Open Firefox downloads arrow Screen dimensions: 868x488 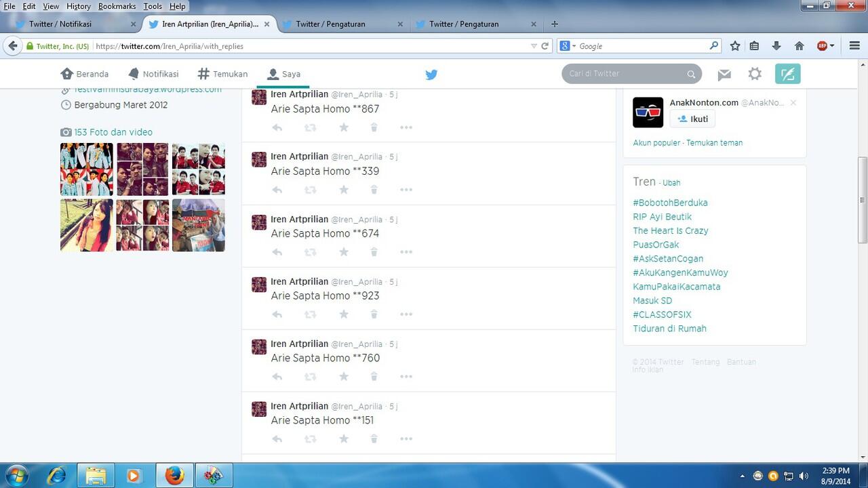tap(776, 46)
